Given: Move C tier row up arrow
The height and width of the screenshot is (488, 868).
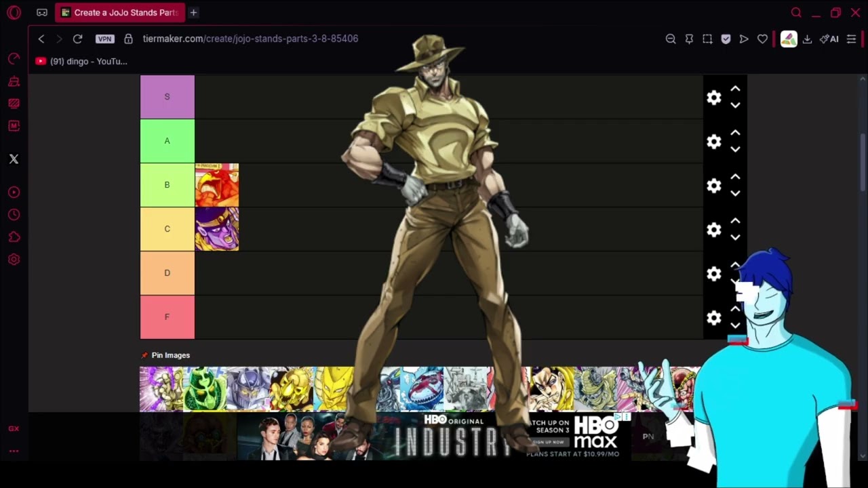Looking at the screenshot, I should coord(735,221).
